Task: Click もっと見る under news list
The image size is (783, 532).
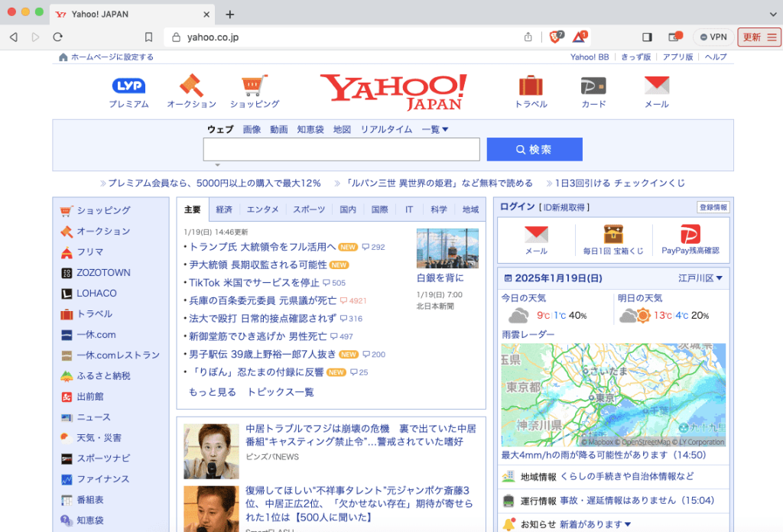Action: tap(213, 392)
